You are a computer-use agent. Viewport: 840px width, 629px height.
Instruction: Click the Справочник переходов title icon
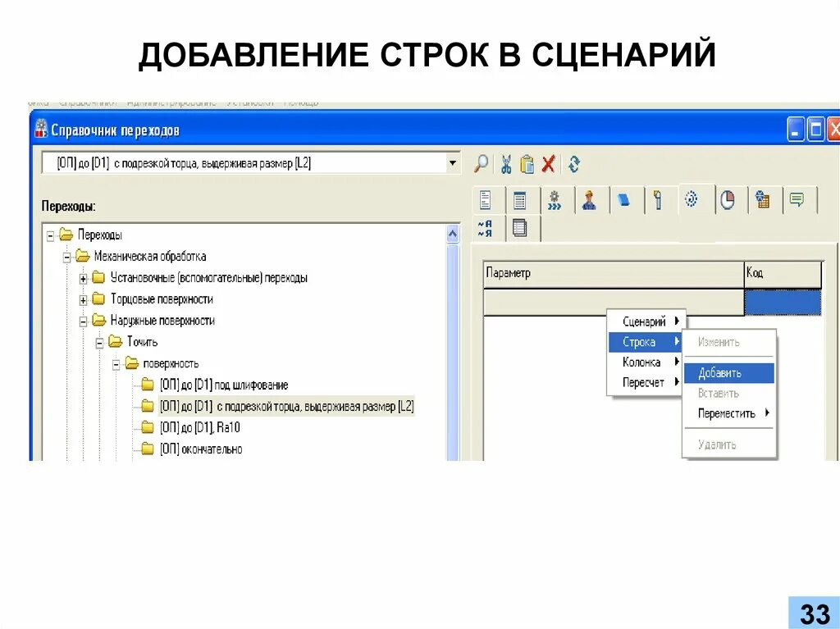(x=41, y=129)
